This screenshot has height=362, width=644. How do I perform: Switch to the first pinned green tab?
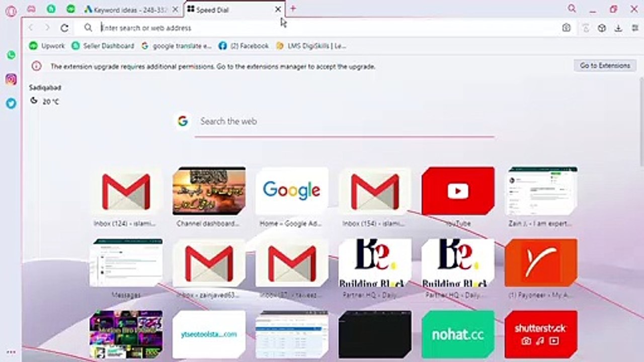point(51,9)
